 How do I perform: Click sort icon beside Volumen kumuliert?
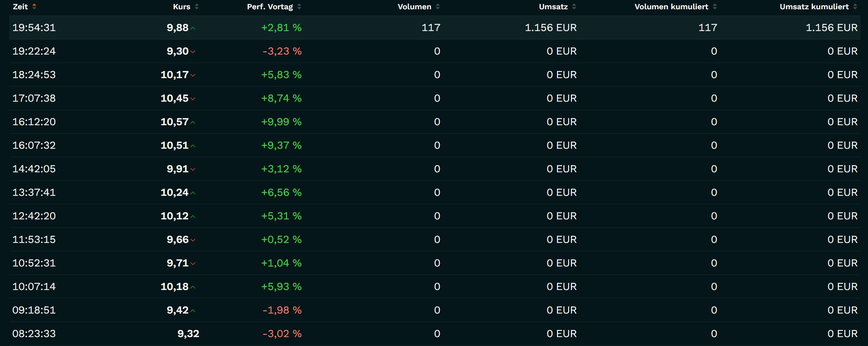point(715,6)
